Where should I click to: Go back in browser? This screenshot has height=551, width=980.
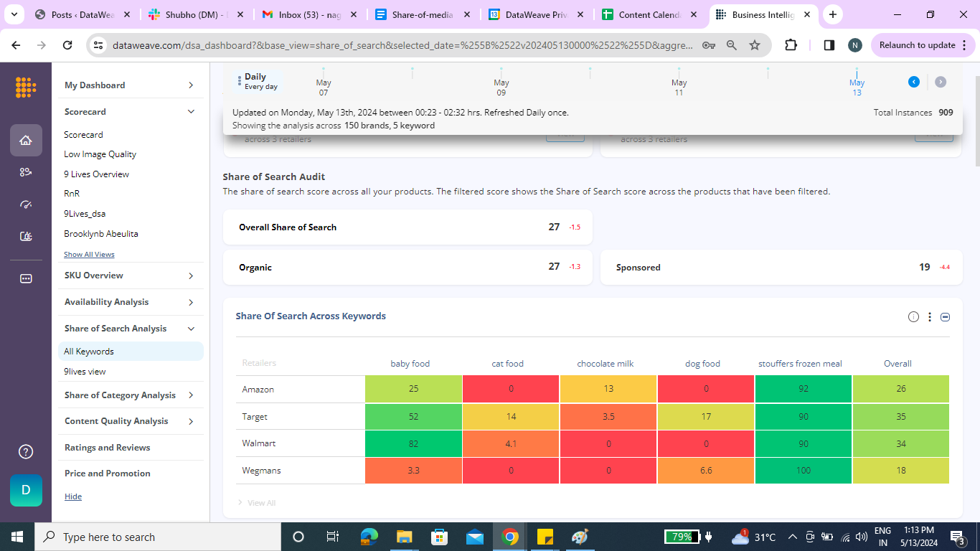[x=16, y=44]
